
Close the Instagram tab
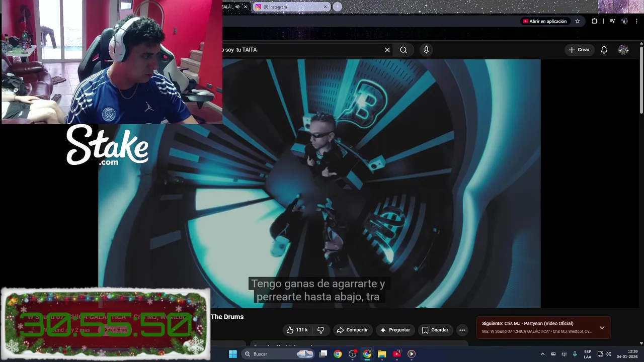(326, 7)
